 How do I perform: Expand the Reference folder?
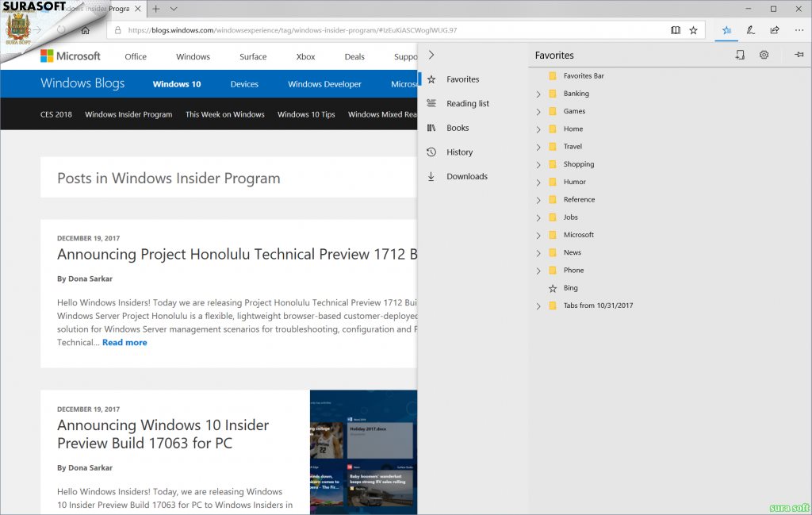[538, 200]
